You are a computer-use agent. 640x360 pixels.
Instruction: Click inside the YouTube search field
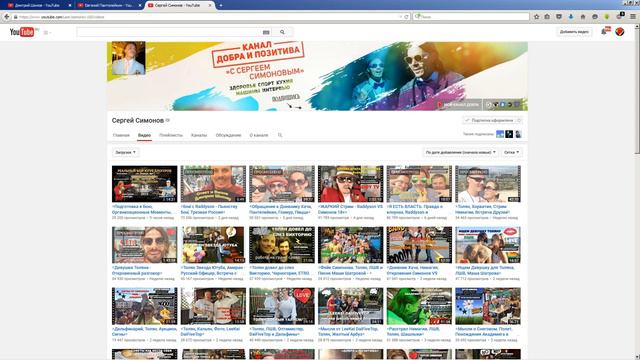[168, 32]
